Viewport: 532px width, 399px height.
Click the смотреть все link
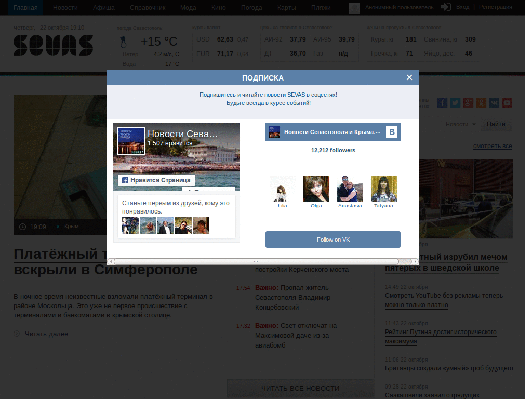(x=493, y=146)
